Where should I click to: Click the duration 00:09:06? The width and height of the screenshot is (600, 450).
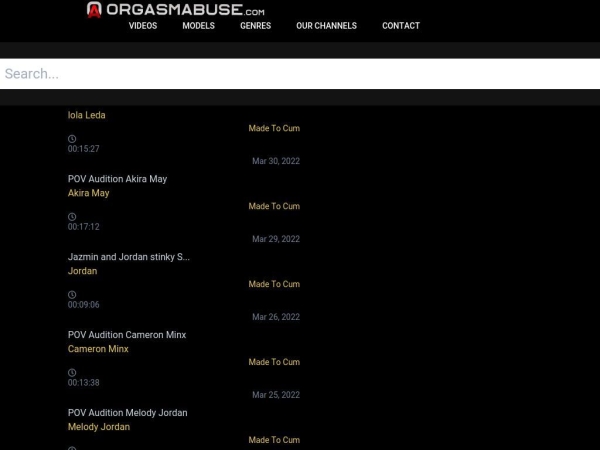click(83, 305)
